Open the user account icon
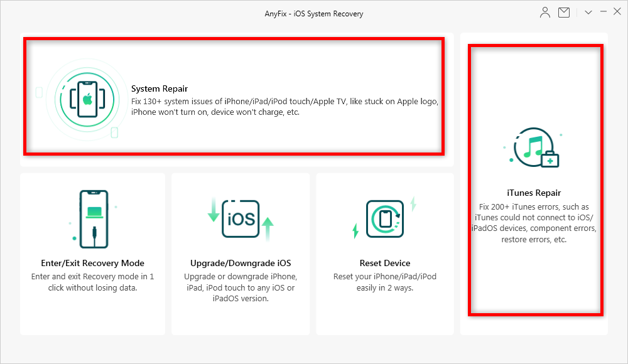The height and width of the screenshot is (364, 628). pyautogui.click(x=544, y=13)
